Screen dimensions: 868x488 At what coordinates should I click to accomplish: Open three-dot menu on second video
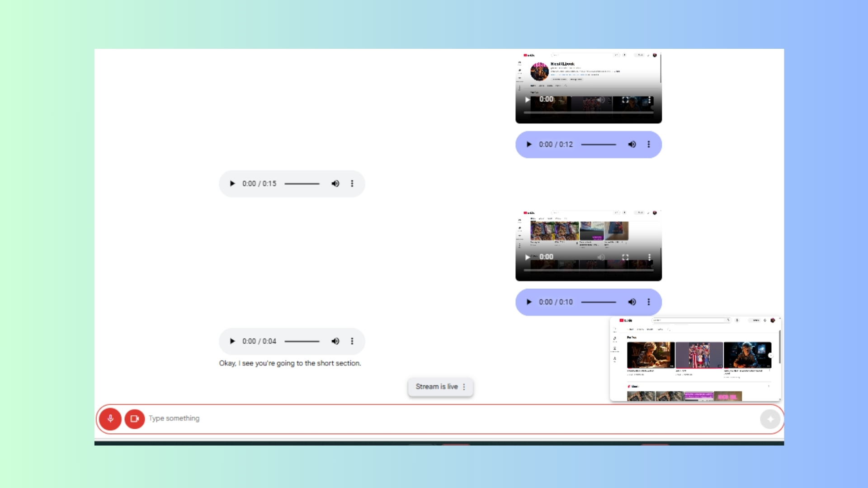pyautogui.click(x=649, y=257)
